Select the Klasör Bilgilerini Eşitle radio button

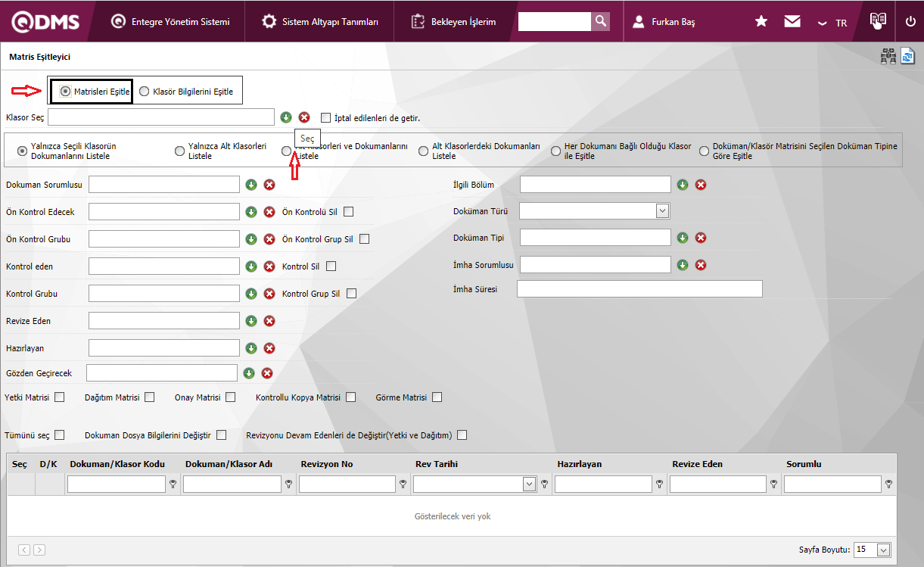point(145,92)
